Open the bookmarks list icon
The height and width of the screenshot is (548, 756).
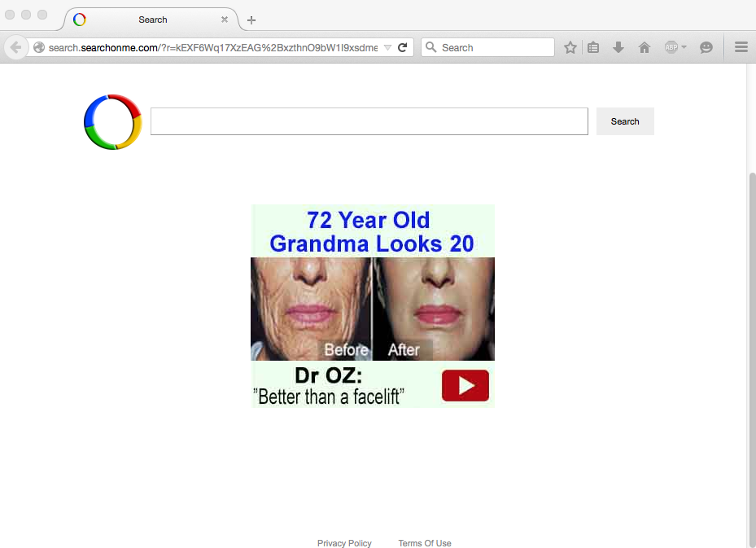(593, 48)
